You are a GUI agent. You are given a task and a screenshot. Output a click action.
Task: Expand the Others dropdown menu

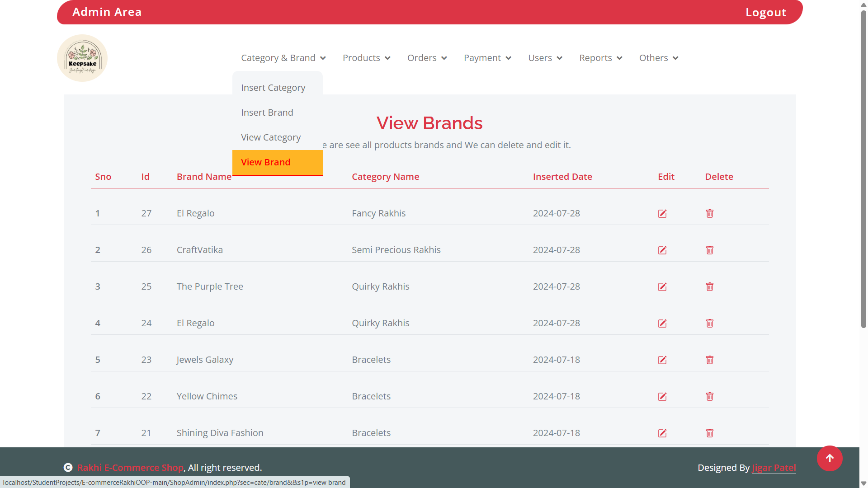pyautogui.click(x=659, y=58)
